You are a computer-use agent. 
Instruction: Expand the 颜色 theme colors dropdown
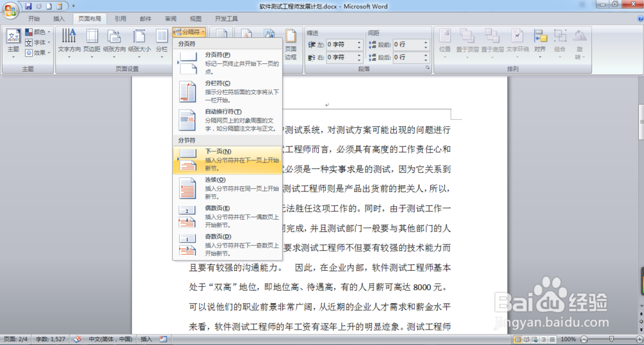[38, 32]
